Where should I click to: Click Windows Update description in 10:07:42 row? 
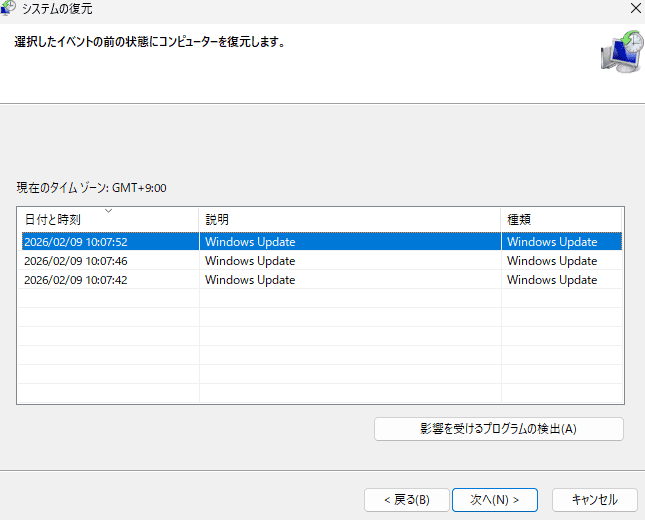(250, 280)
